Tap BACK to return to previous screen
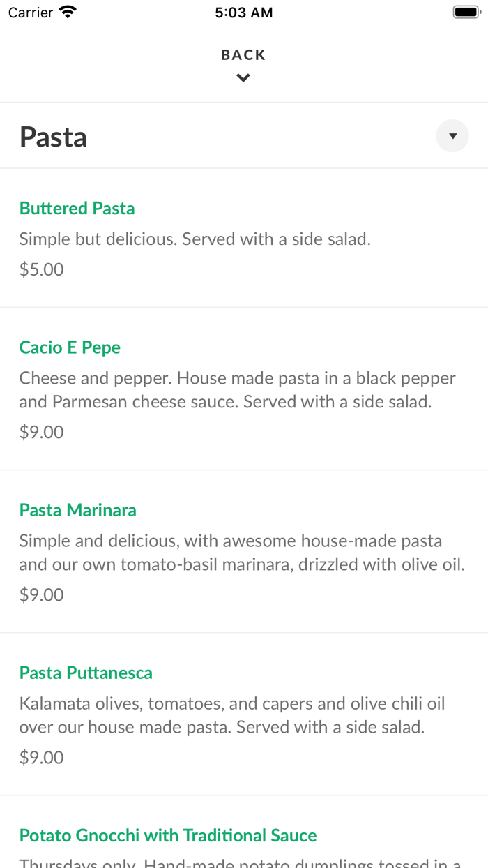The width and height of the screenshot is (488, 868). click(x=243, y=54)
